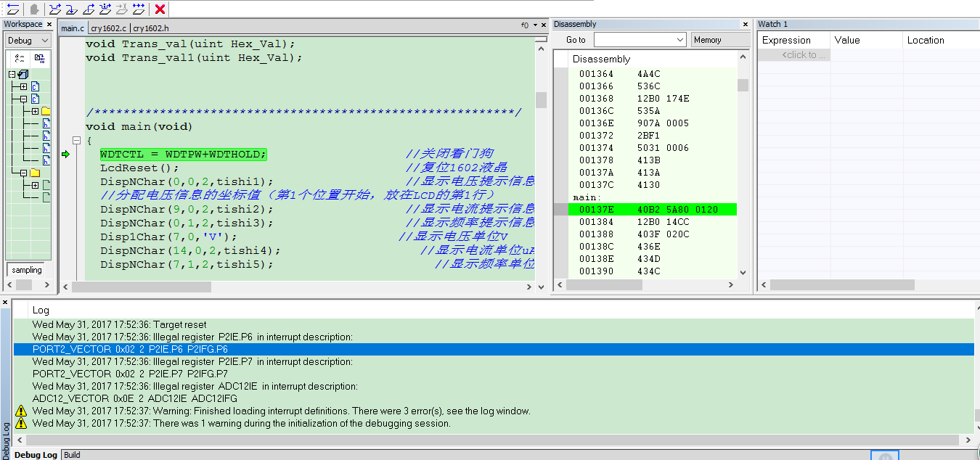This screenshot has width=980, height=460.
Task: Close the Log window pane
Action: point(5,303)
